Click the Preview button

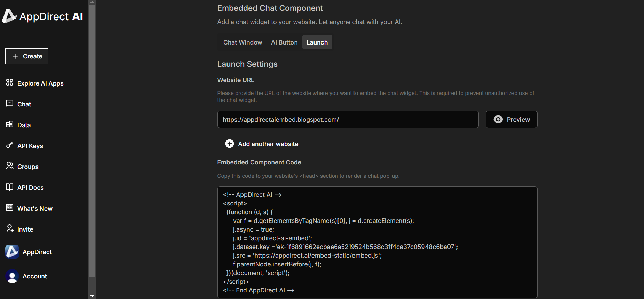click(x=511, y=119)
